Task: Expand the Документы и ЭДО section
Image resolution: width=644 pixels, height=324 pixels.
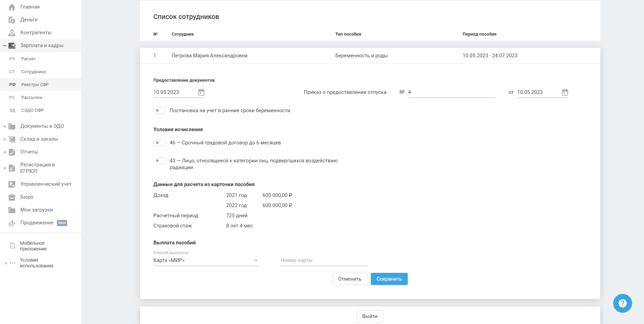Action: click(x=5, y=126)
